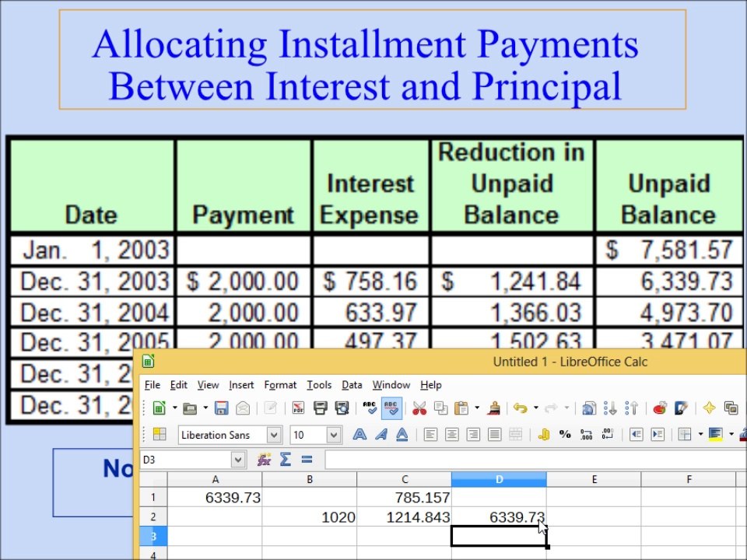This screenshot has width=747, height=560.
Task: Expand Open recent files dropdown arrow
Action: [x=205, y=408]
